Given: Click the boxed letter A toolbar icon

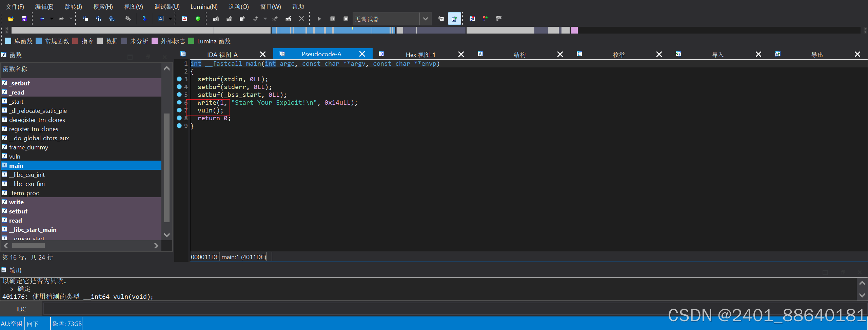Looking at the screenshot, I should point(161,19).
